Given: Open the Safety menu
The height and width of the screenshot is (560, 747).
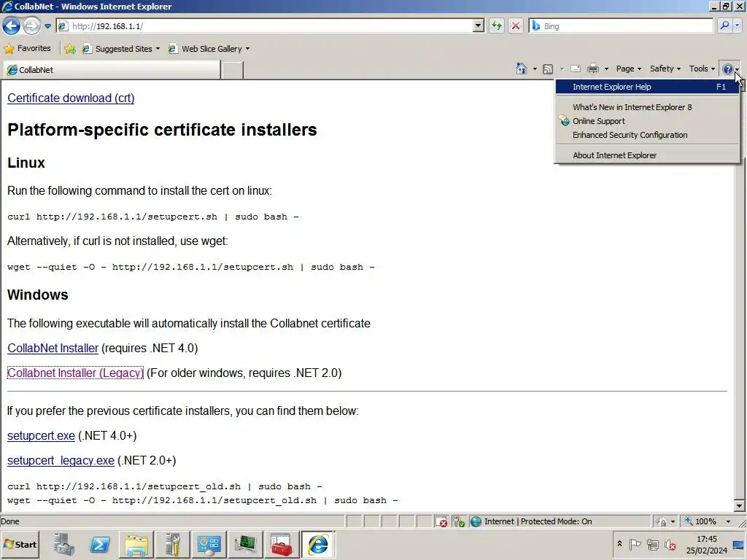Looking at the screenshot, I should 665,69.
